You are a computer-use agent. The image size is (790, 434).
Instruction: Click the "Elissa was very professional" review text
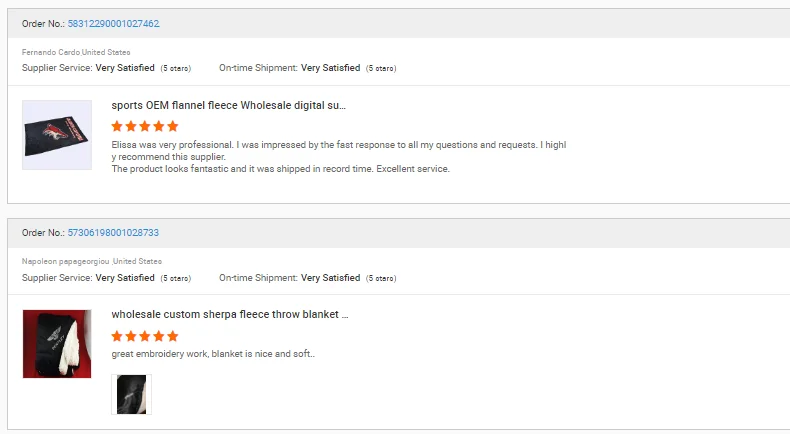tap(338, 145)
